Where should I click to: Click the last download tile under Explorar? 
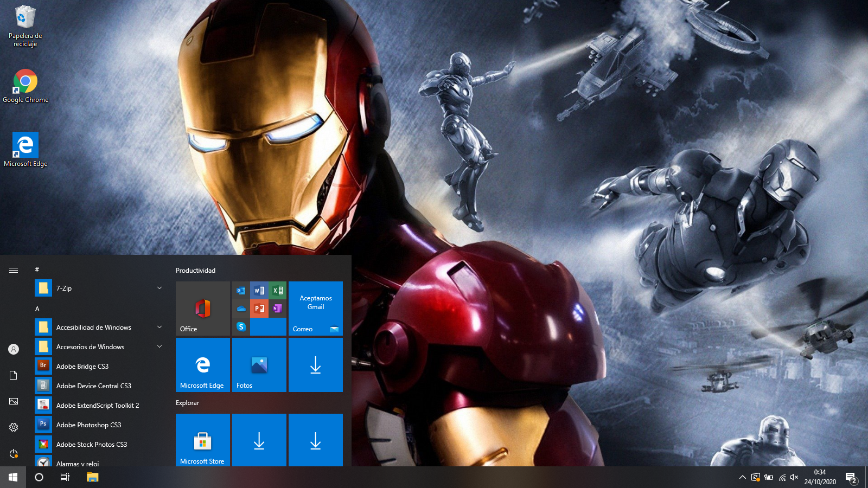click(316, 440)
